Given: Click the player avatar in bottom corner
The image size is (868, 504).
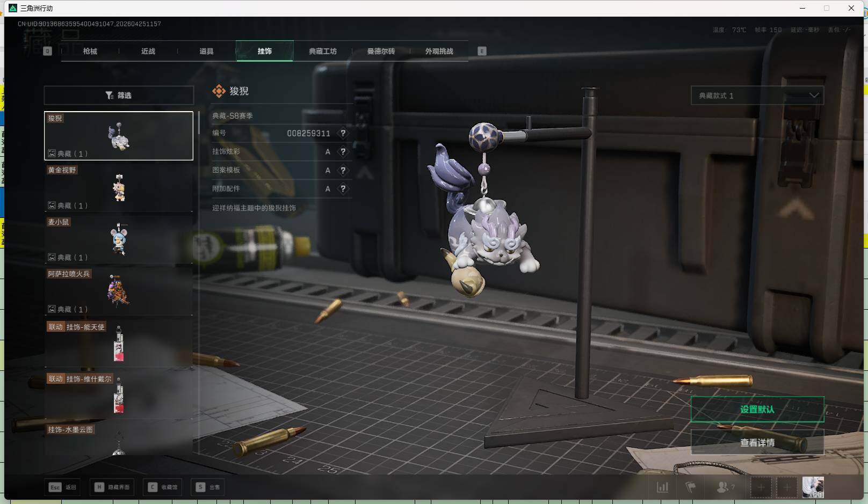Looking at the screenshot, I should click(x=813, y=487).
